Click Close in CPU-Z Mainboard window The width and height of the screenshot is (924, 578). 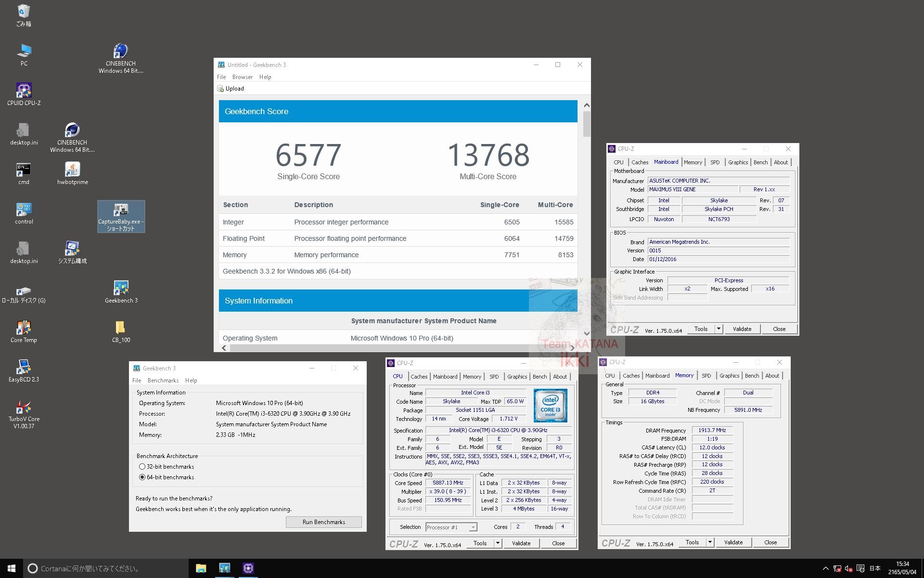pyautogui.click(x=779, y=329)
